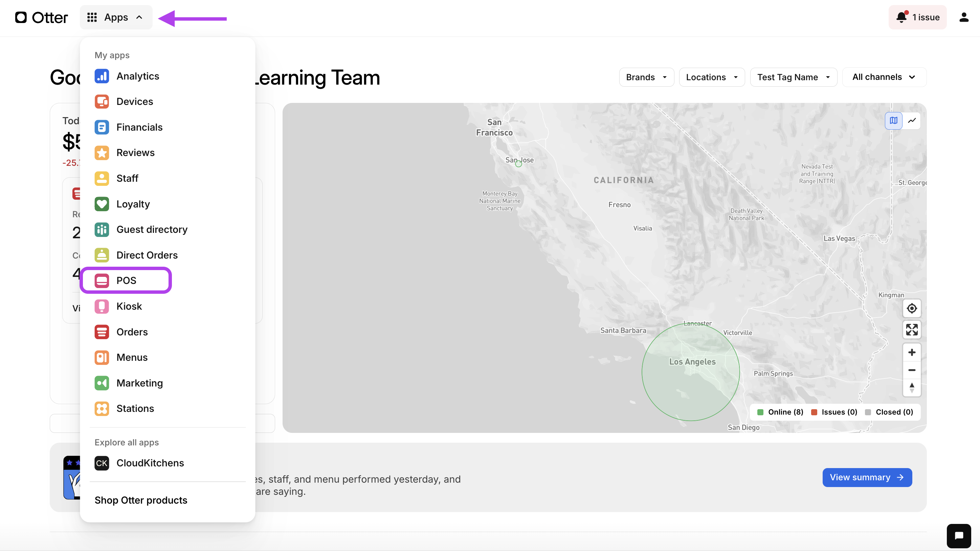Viewport: 980px width, 551px height.
Task: Click Shop Otter products link
Action: click(x=141, y=500)
